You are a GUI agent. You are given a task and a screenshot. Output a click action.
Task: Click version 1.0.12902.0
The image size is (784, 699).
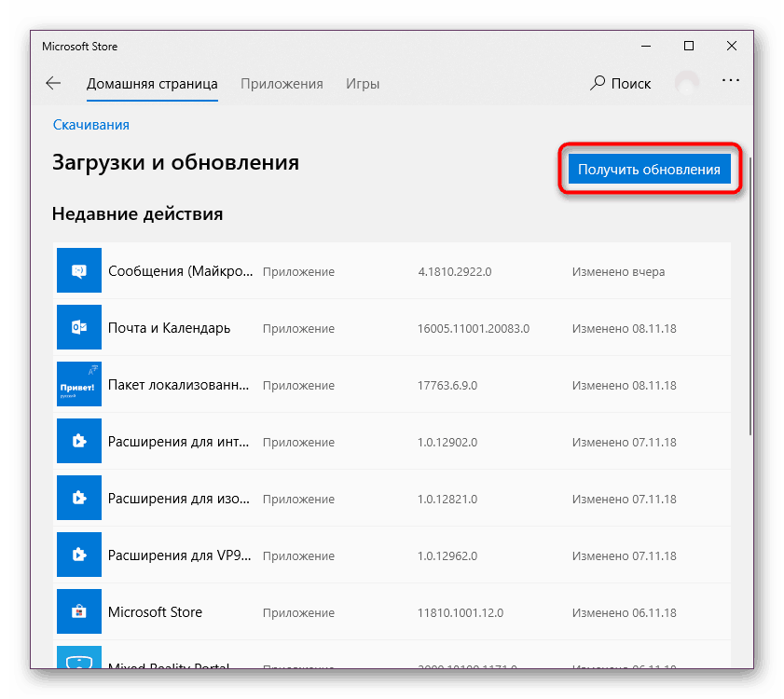(x=447, y=443)
